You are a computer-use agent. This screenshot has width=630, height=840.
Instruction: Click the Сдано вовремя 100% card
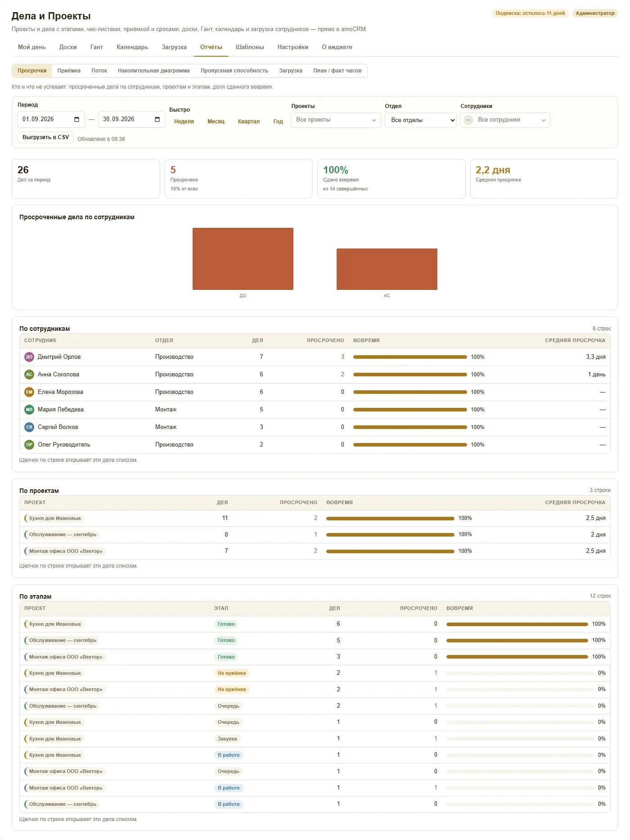391,179
